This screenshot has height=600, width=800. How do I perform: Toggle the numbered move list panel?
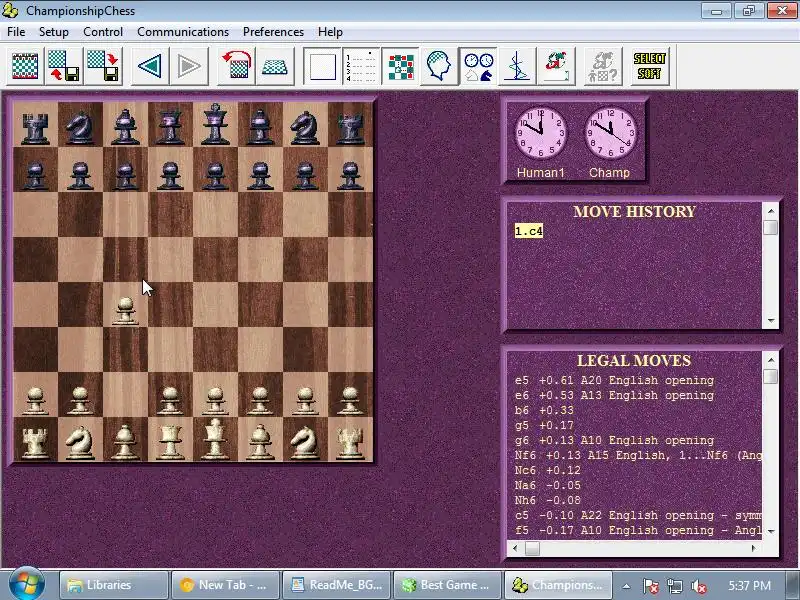pyautogui.click(x=361, y=66)
